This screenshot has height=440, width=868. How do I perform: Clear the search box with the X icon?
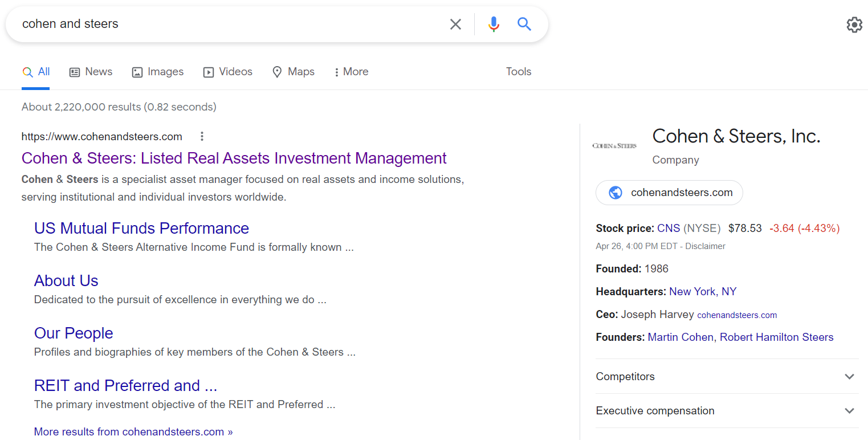[455, 24]
